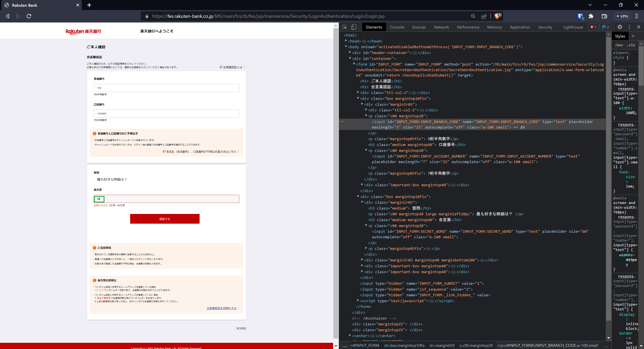The width and height of the screenshot is (644, 349).
Task: Share this page via the share icon
Action: (x=484, y=16)
